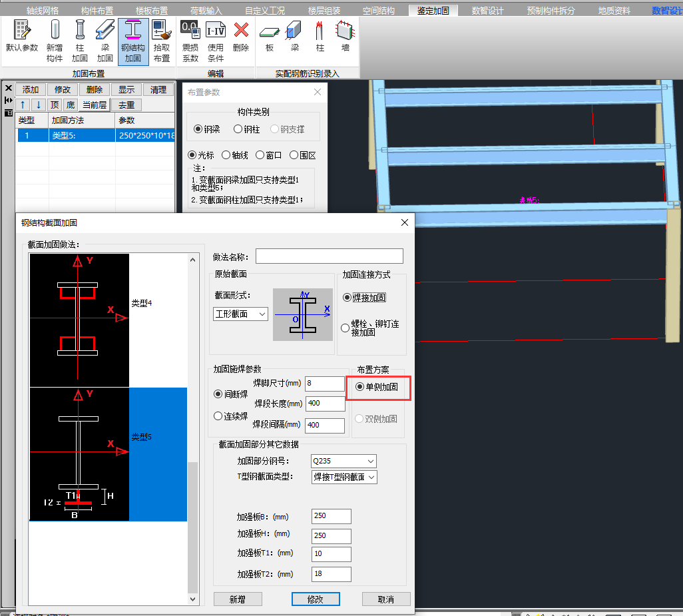The image size is (683, 616).
Task: Choose the 连续焊 continuous weld option
Action: pyautogui.click(x=218, y=416)
